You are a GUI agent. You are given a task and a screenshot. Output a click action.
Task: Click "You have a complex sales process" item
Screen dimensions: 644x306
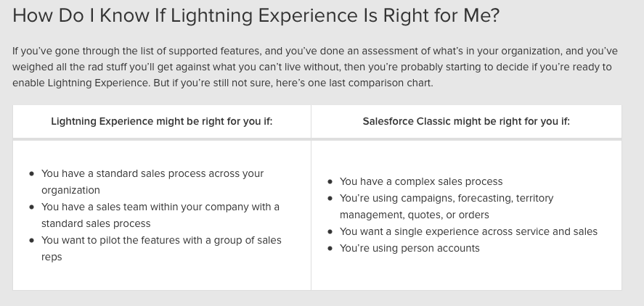[421, 181]
